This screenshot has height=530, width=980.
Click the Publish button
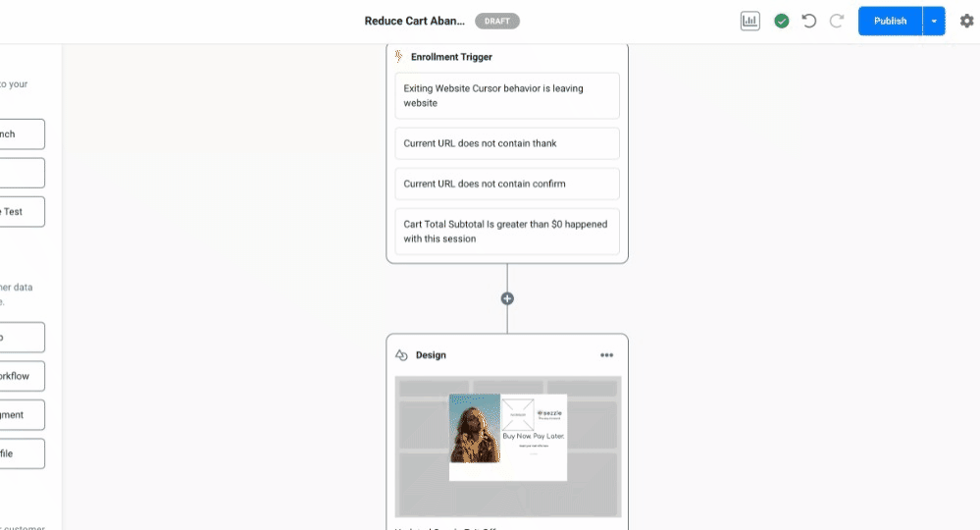890,21
